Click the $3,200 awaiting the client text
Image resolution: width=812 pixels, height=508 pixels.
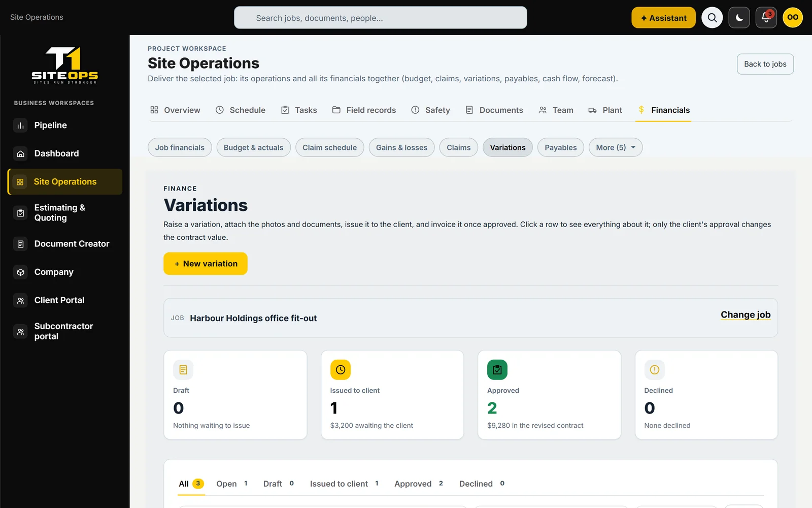pyautogui.click(x=371, y=426)
